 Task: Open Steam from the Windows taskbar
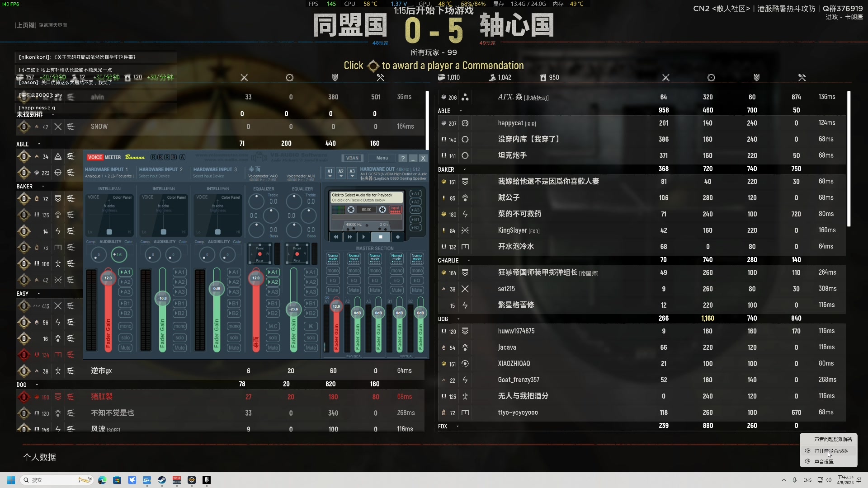[162, 480]
